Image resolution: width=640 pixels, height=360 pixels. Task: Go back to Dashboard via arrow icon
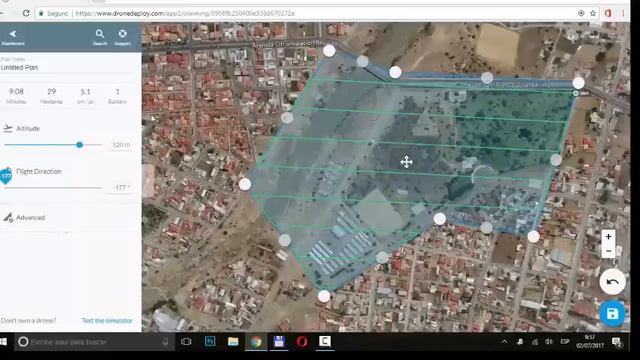13,34
